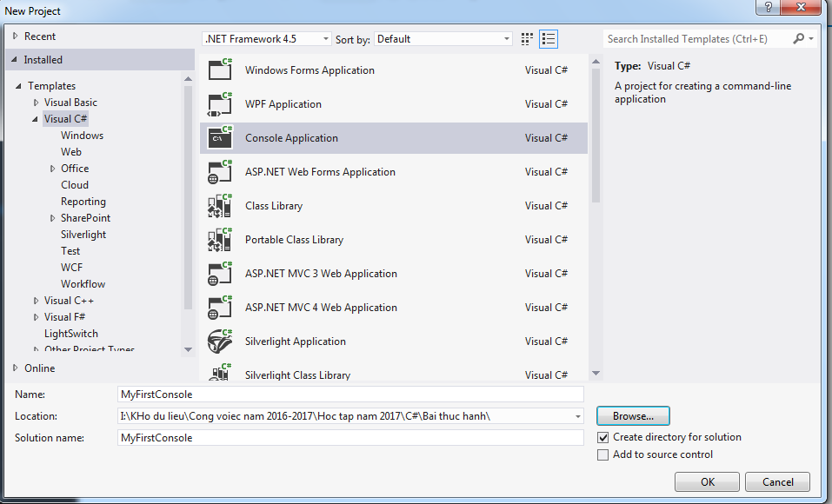Collapse the Templates tree node
Screen dimensions: 832x504
[x=18, y=86]
